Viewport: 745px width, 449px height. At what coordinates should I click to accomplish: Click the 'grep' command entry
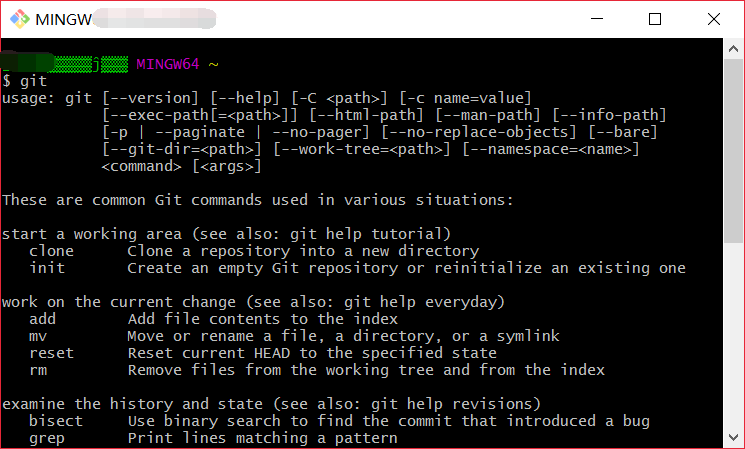[x=47, y=438]
